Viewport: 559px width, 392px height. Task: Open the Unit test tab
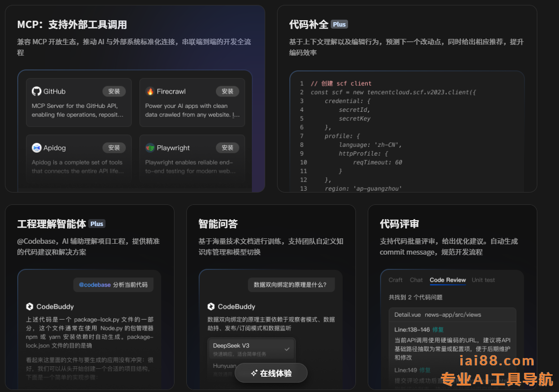pyautogui.click(x=483, y=280)
